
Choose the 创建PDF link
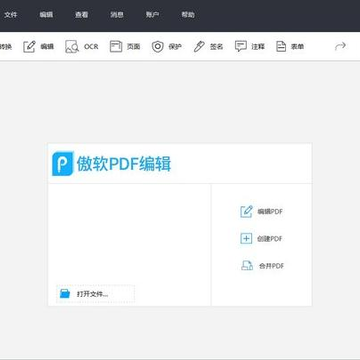[270, 239]
